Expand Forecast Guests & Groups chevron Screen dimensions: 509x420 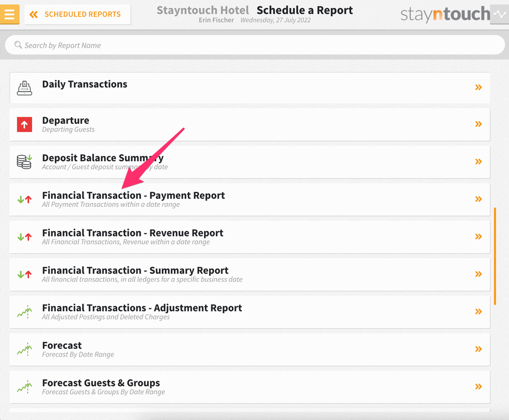(x=479, y=387)
